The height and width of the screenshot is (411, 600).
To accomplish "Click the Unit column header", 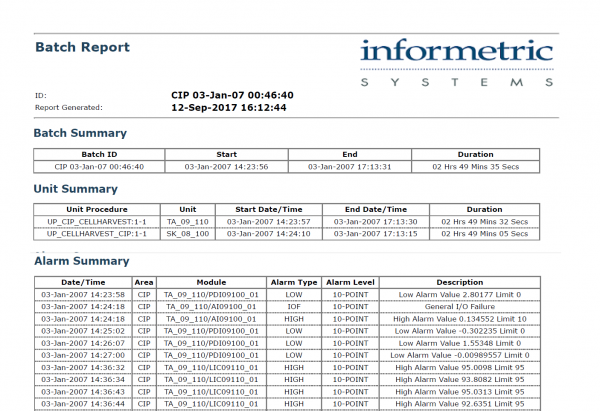I will click(188, 210).
